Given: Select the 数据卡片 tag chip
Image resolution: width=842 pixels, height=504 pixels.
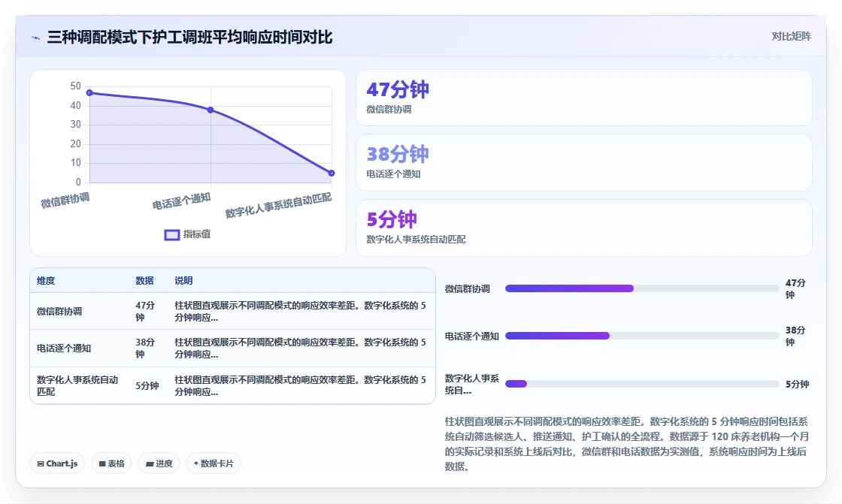Looking at the screenshot, I should click(x=214, y=463).
